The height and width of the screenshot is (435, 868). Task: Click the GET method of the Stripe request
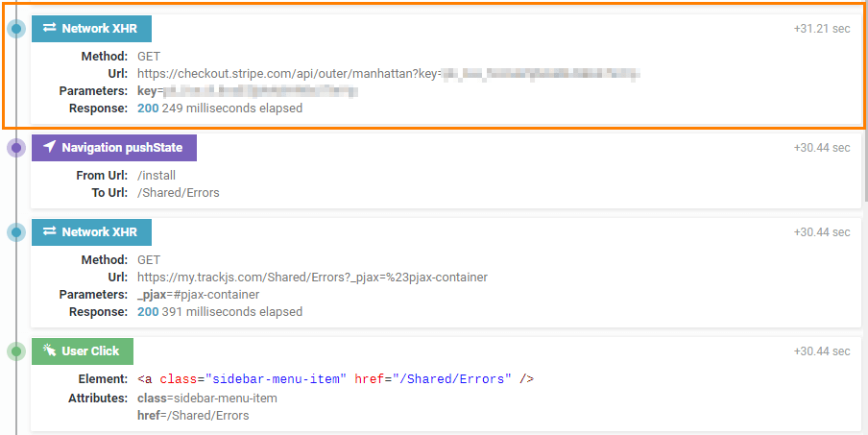149,57
